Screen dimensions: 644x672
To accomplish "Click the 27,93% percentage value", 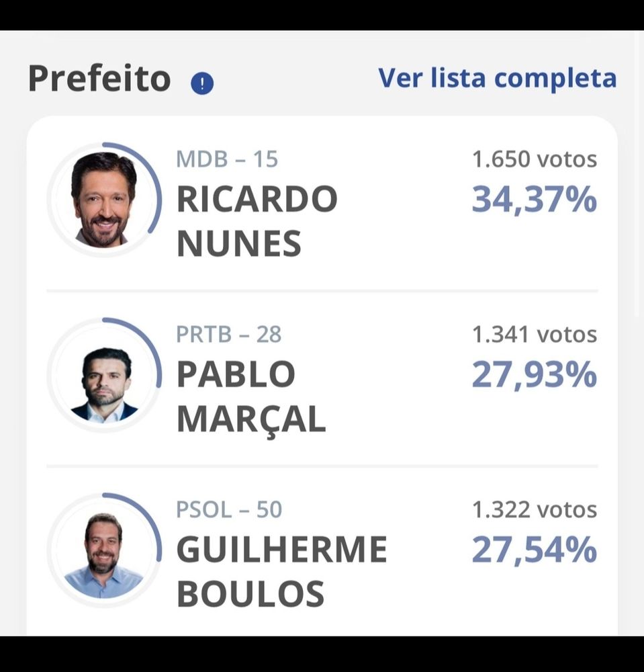I will coord(534,376).
